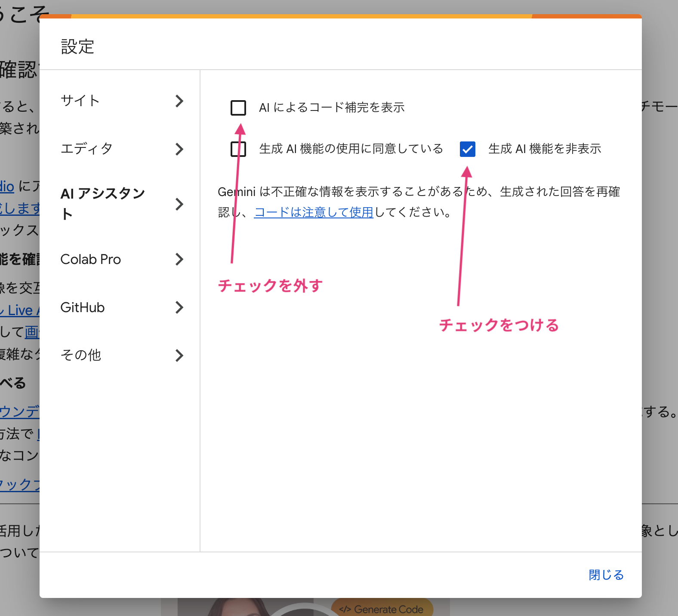Click the AI によるコード補完を表示 label text
This screenshot has width=678, height=616.
[x=332, y=107]
